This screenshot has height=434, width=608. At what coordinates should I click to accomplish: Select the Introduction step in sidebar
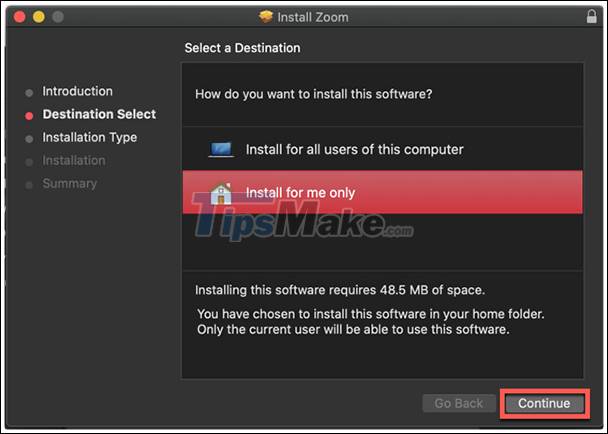(x=78, y=91)
